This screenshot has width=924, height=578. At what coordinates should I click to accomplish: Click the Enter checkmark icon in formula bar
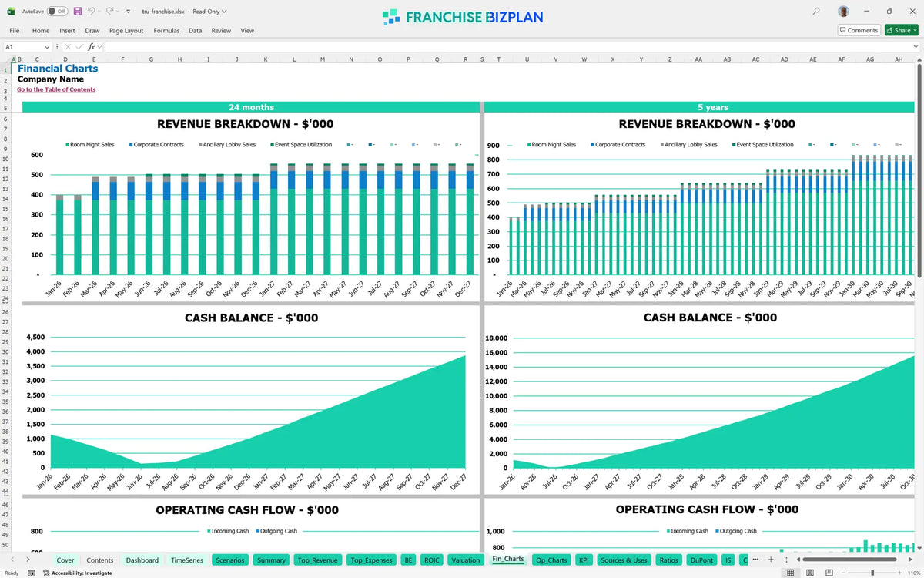tap(79, 47)
